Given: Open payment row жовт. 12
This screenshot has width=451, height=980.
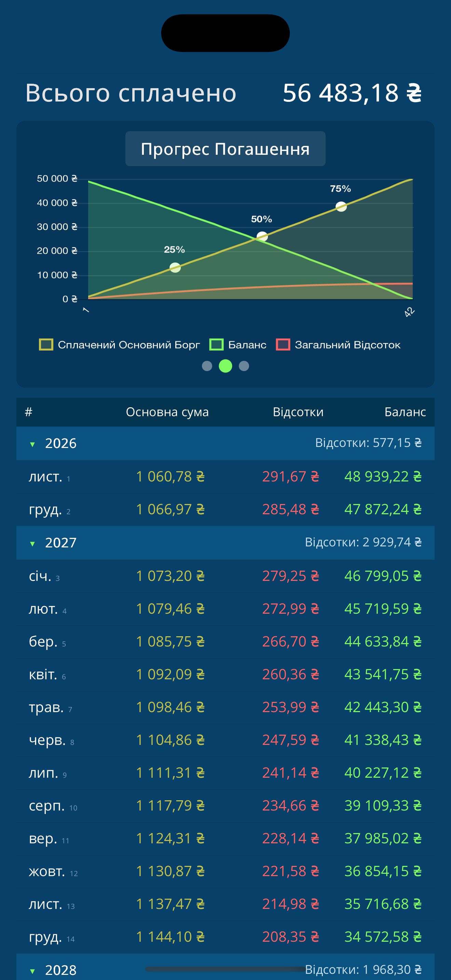Looking at the screenshot, I should point(225,871).
